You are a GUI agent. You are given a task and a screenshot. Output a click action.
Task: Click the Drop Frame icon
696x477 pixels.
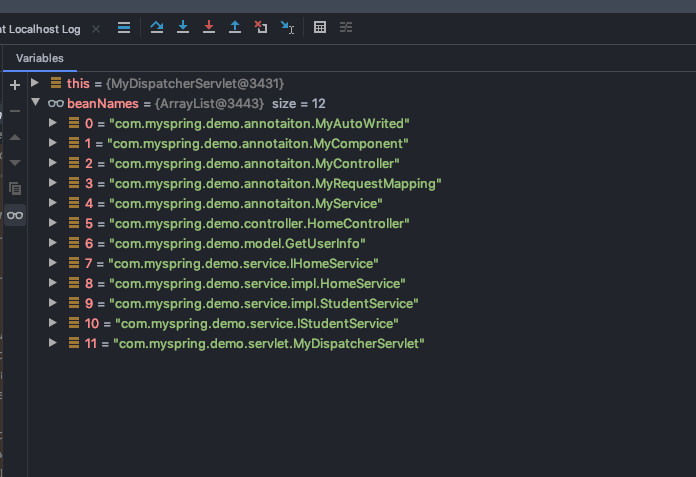click(x=261, y=28)
